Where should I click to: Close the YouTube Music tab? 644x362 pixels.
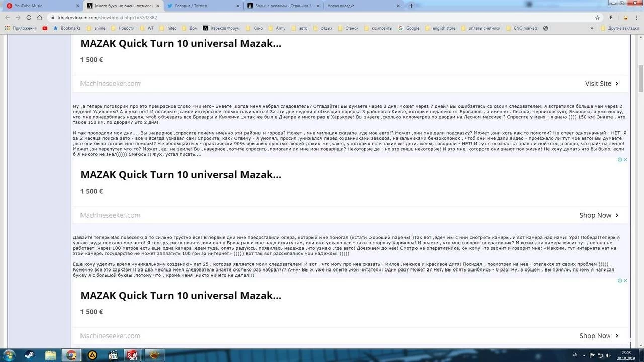pyautogui.click(x=77, y=6)
